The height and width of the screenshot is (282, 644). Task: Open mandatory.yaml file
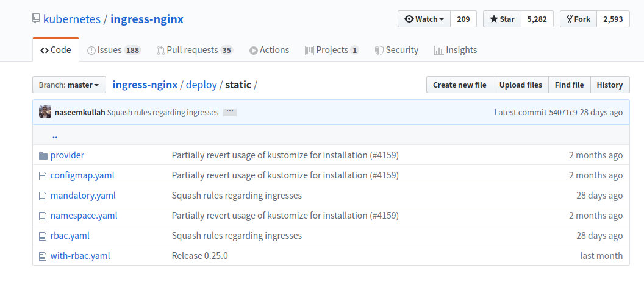(83, 196)
